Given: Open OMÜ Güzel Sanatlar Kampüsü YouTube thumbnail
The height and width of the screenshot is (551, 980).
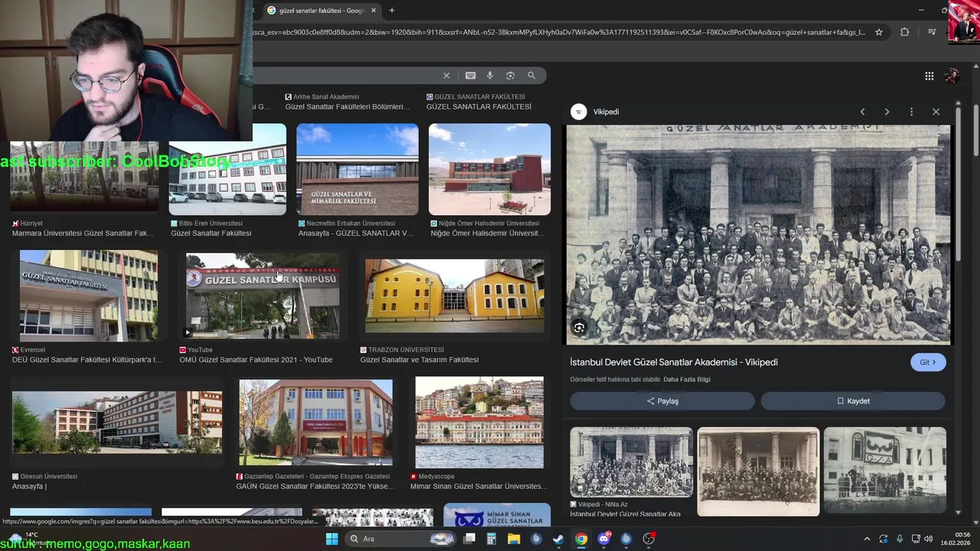Looking at the screenshot, I should 263,295.
